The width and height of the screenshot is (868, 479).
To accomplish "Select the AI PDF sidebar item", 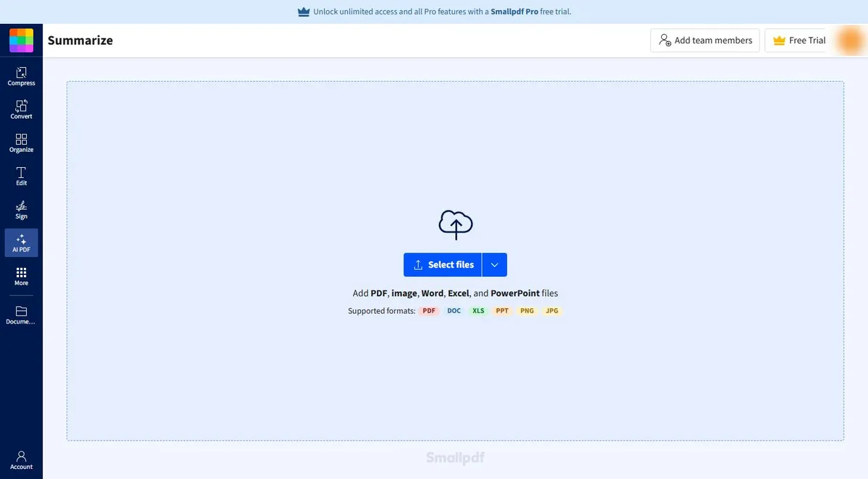I will 21,243.
